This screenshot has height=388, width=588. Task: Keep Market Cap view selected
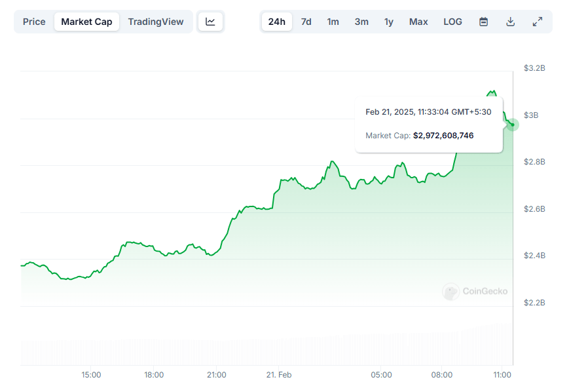point(86,21)
